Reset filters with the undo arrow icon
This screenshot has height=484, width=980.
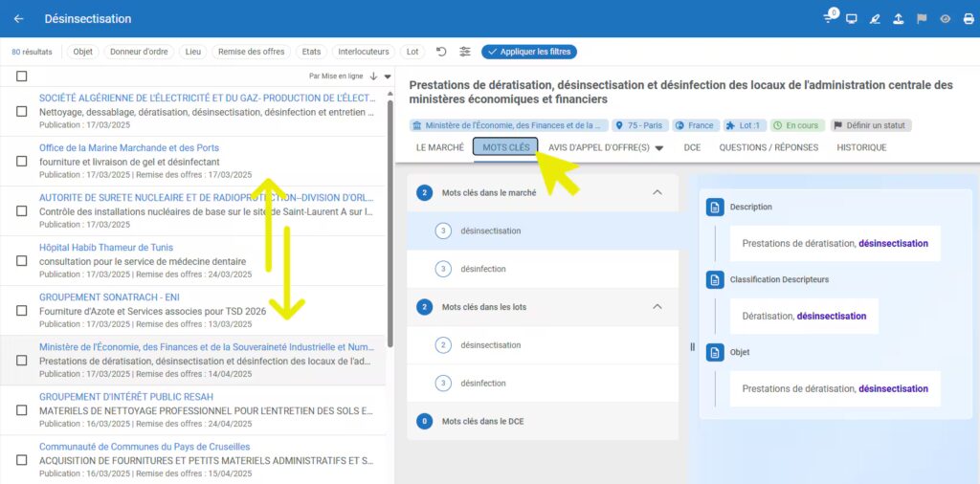441,52
